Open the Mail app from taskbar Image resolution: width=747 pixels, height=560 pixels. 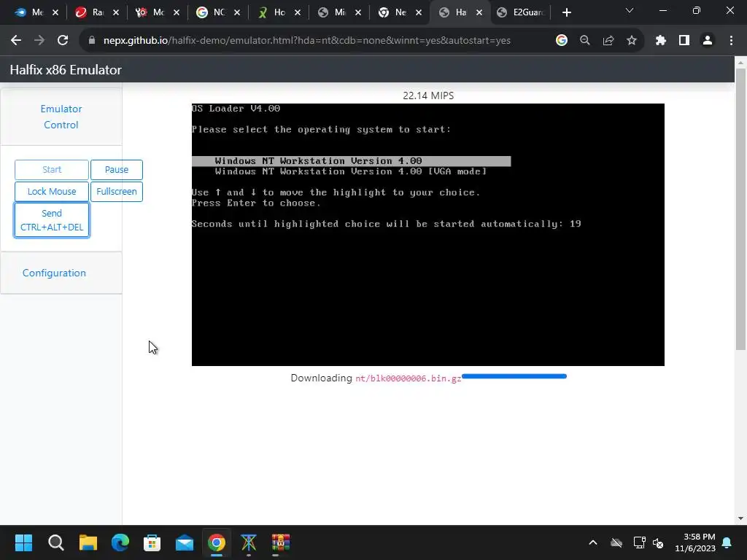click(x=185, y=542)
